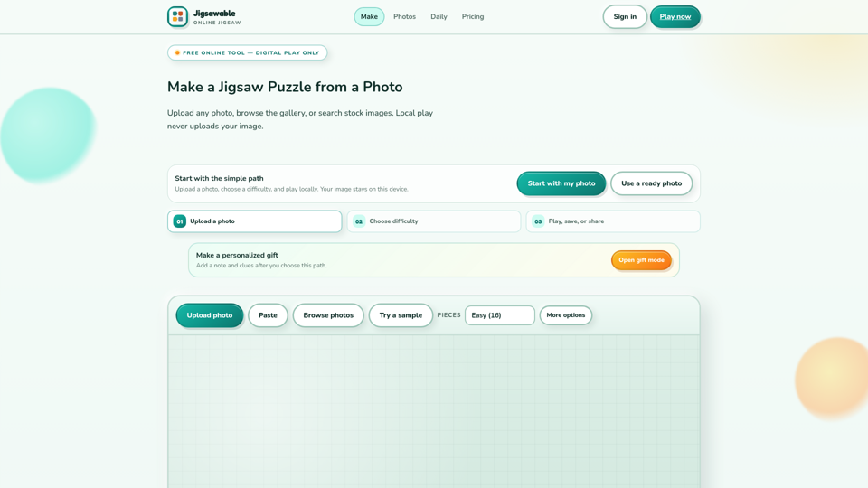This screenshot has width=868, height=488.
Task: Click Start with my photo
Action: pos(561,183)
